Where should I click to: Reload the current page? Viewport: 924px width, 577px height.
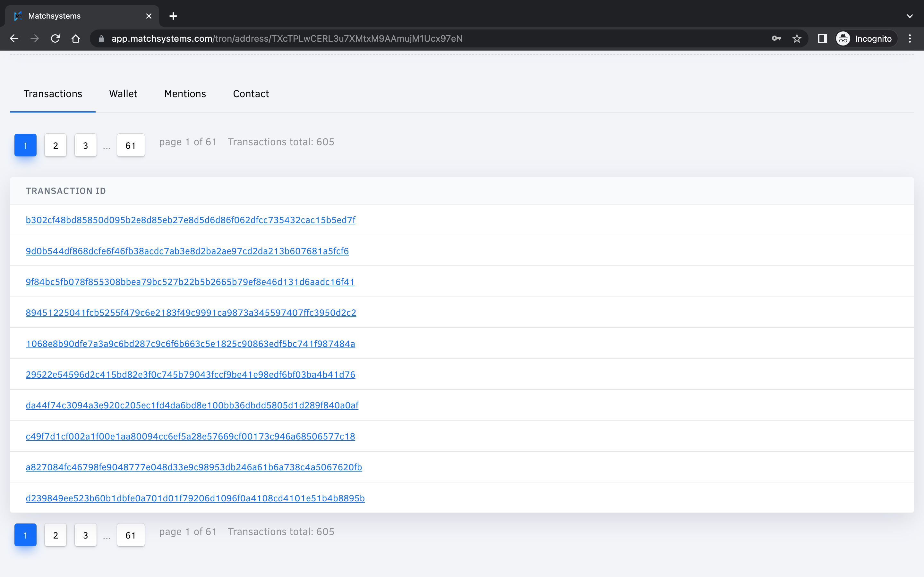coord(56,38)
